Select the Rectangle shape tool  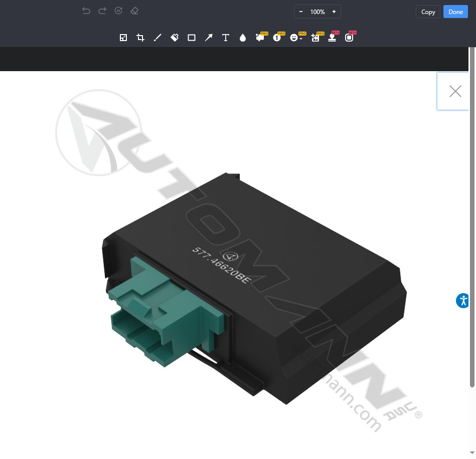coord(192,38)
